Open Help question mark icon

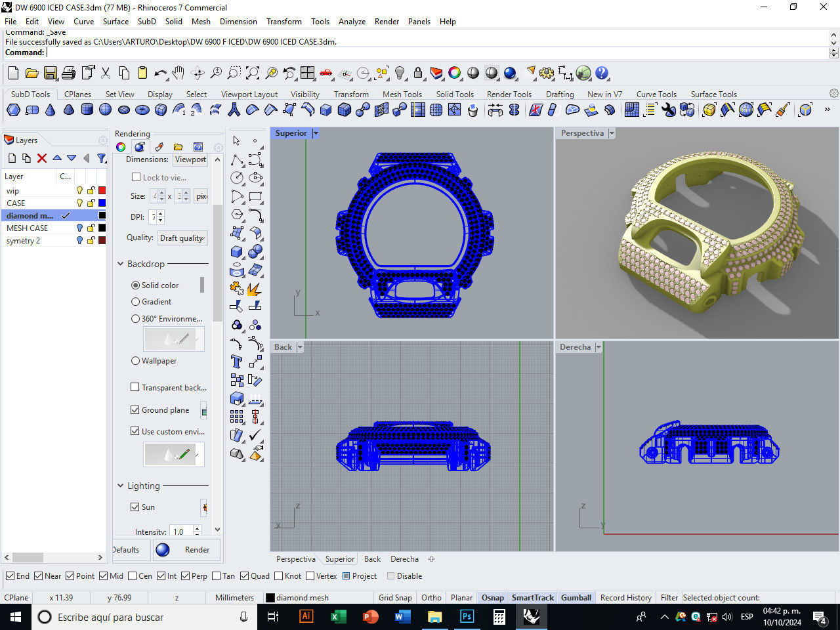[x=602, y=73]
